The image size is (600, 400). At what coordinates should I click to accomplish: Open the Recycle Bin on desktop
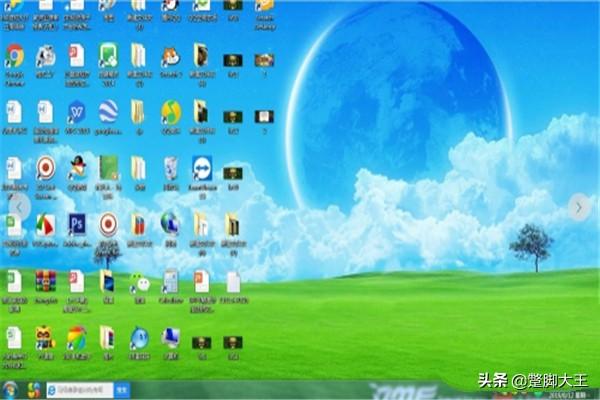pos(171,168)
